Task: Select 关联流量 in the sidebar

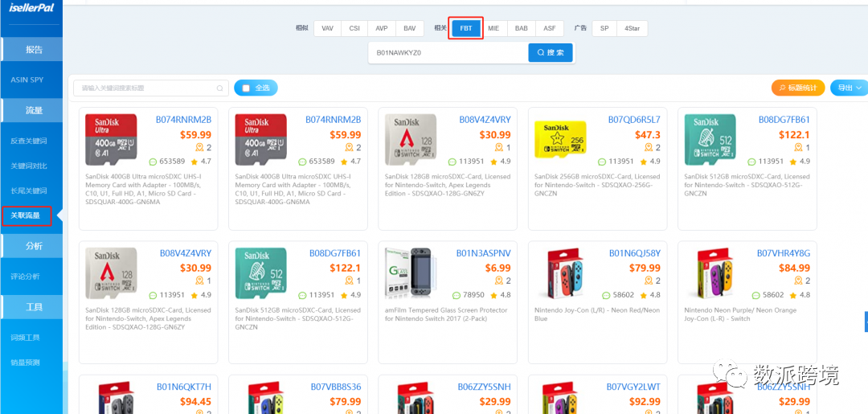Action: [27, 216]
